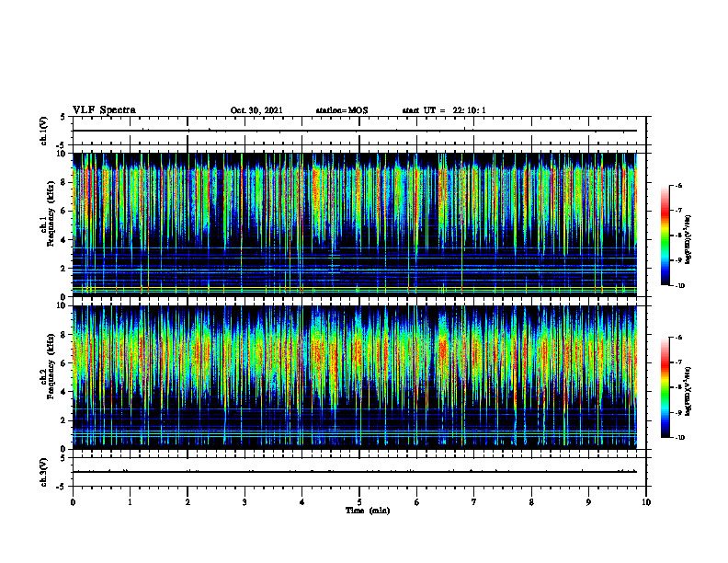The width and height of the screenshot is (728, 563).
Task: Click time axis tick label "3"
Action: [x=245, y=502]
